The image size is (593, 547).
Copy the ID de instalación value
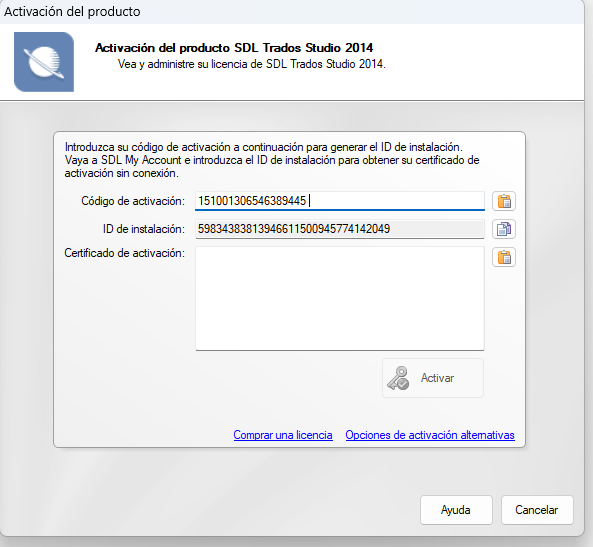tap(504, 229)
